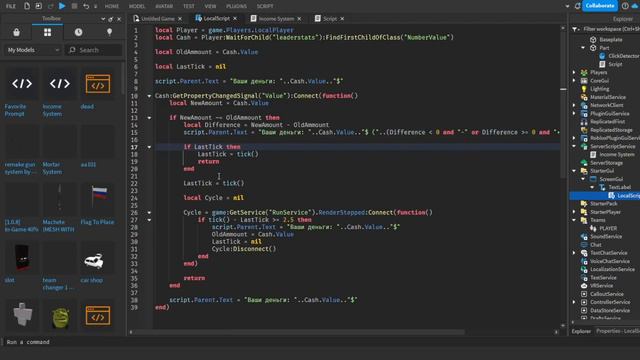Viewport: 640px width, 360px height.
Task: Open the Toolbox Recent clock icon
Action: 78,32
